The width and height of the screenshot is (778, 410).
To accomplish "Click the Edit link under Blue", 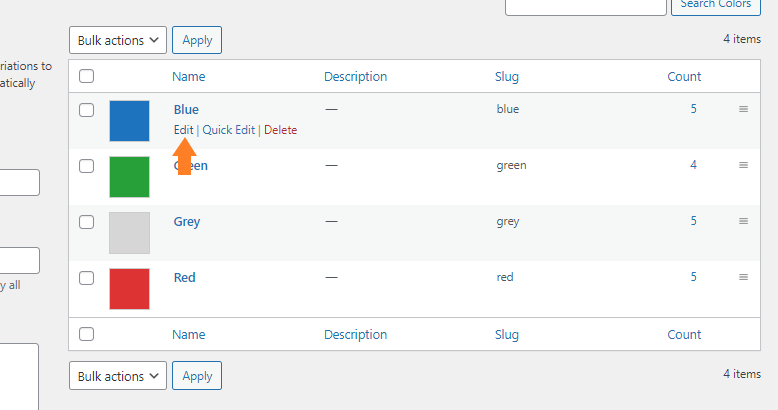I will (x=183, y=130).
